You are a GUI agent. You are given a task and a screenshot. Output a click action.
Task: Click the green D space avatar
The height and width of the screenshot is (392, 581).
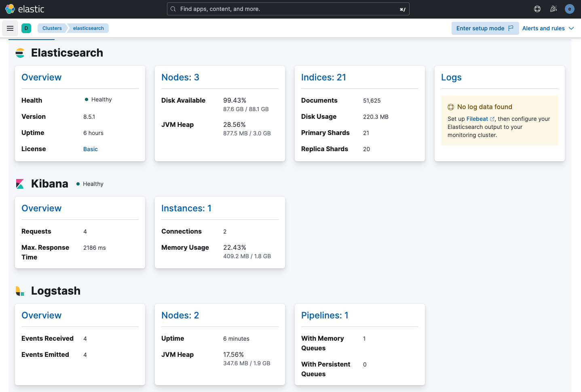tap(26, 28)
